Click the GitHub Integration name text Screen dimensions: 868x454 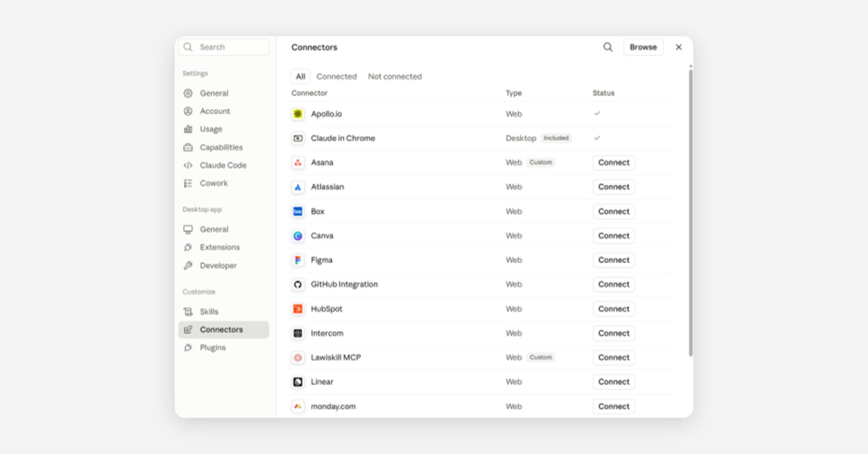pyautogui.click(x=344, y=285)
